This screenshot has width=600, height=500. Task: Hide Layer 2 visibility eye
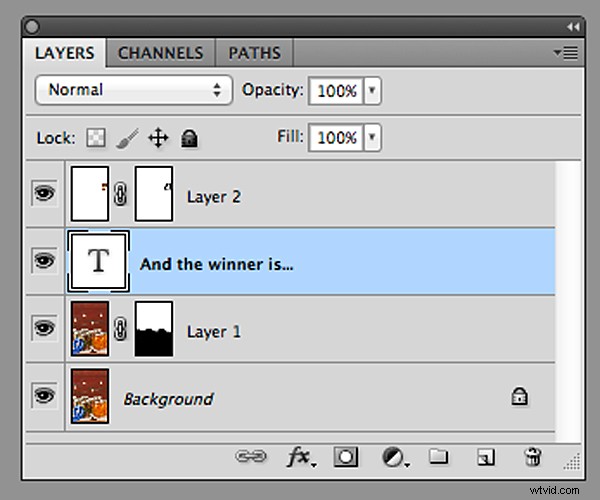click(44, 195)
